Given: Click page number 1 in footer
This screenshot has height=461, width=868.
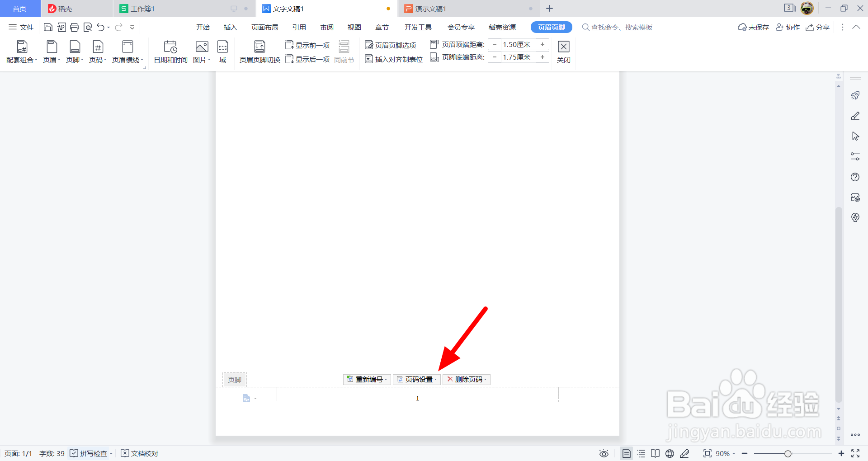Looking at the screenshot, I should [417, 398].
